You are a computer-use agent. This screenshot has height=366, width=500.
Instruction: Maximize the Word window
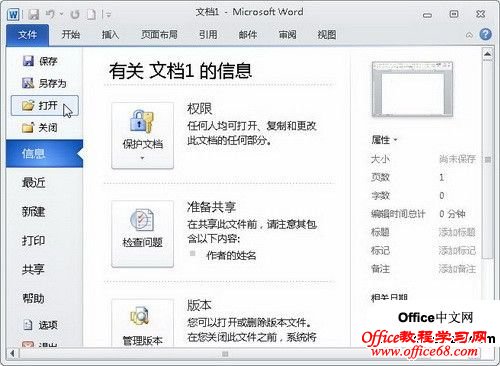454,14
